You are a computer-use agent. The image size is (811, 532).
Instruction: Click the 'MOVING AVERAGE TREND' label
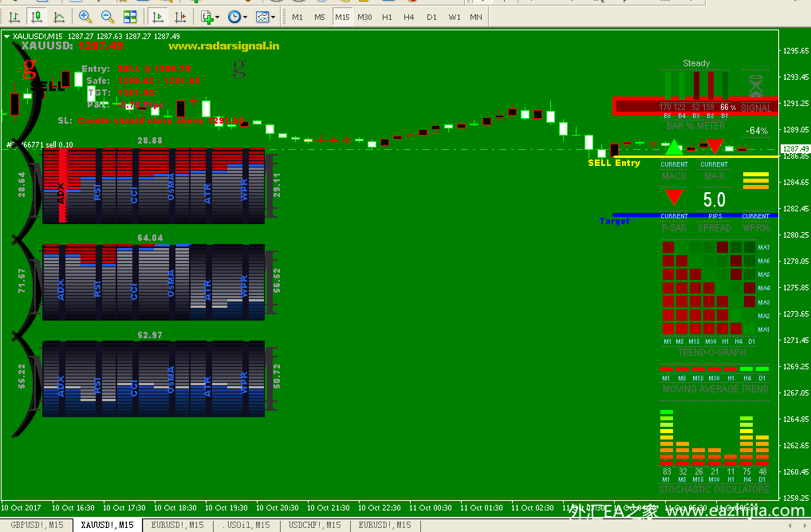click(x=715, y=389)
